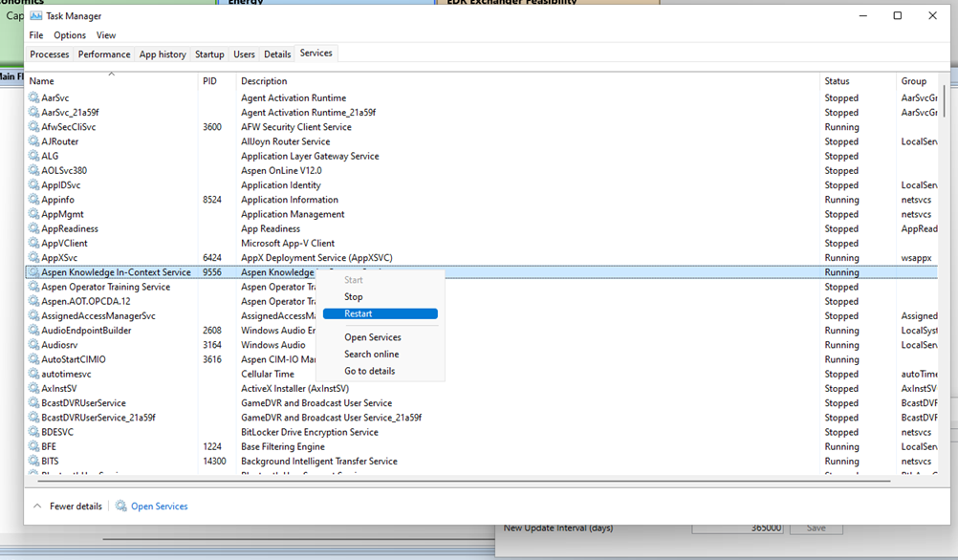The width and height of the screenshot is (958, 560).
Task: Click the service icon beside Audiosrv
Action: tap(33, 344)
